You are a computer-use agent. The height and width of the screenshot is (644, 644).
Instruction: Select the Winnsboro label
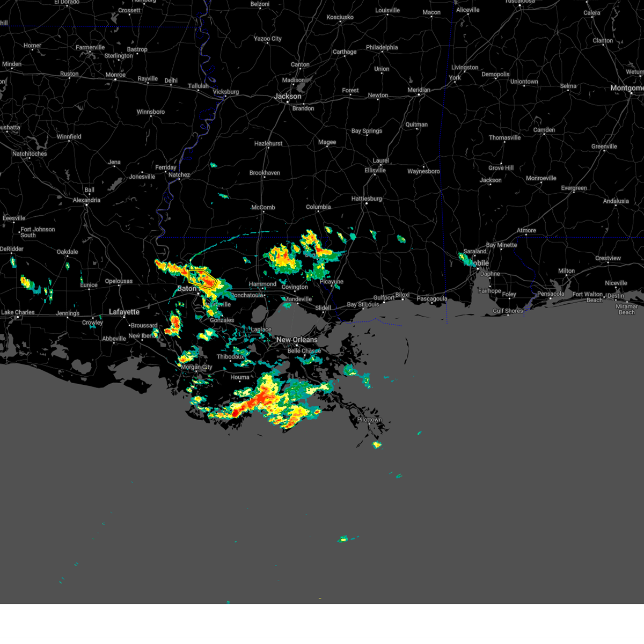pos(151,112)
